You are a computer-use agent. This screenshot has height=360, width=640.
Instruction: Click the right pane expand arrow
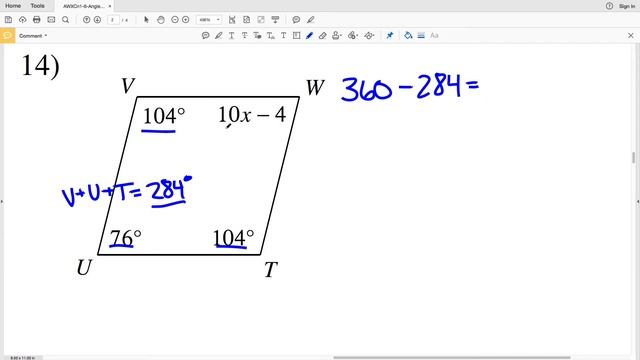click(x=638, y=201)
